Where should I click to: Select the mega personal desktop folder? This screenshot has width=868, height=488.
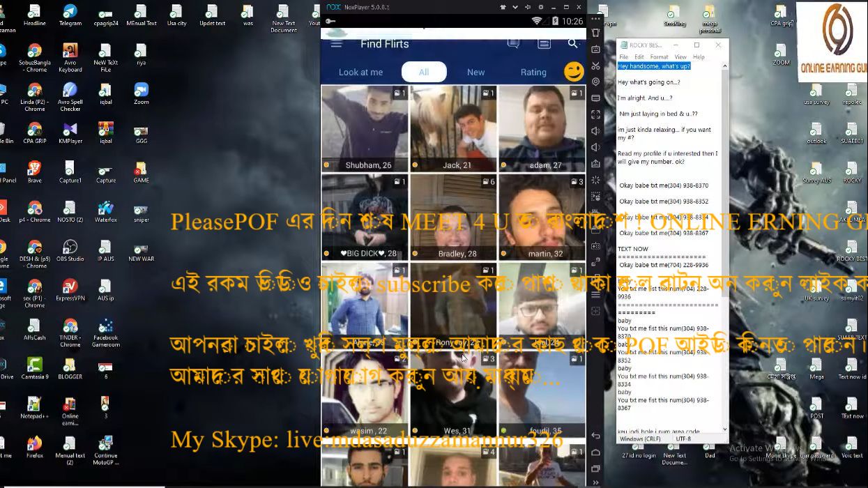(x=710, y=20)
